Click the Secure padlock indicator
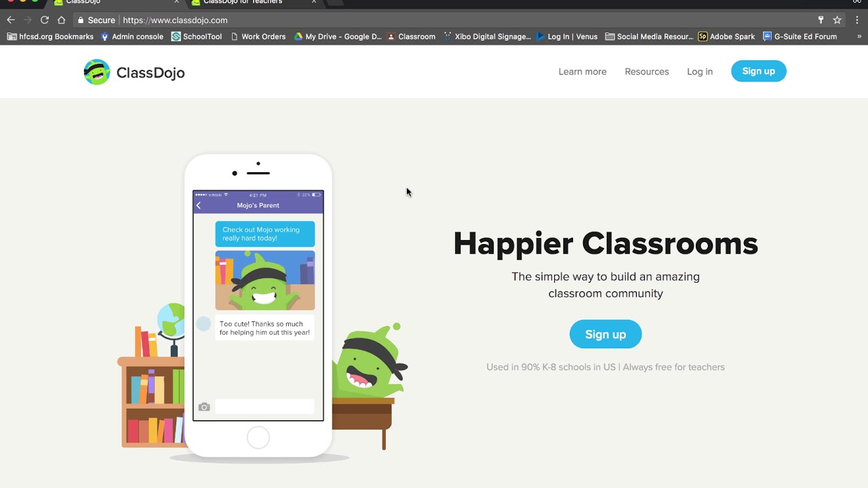 (x=96, y=20)
